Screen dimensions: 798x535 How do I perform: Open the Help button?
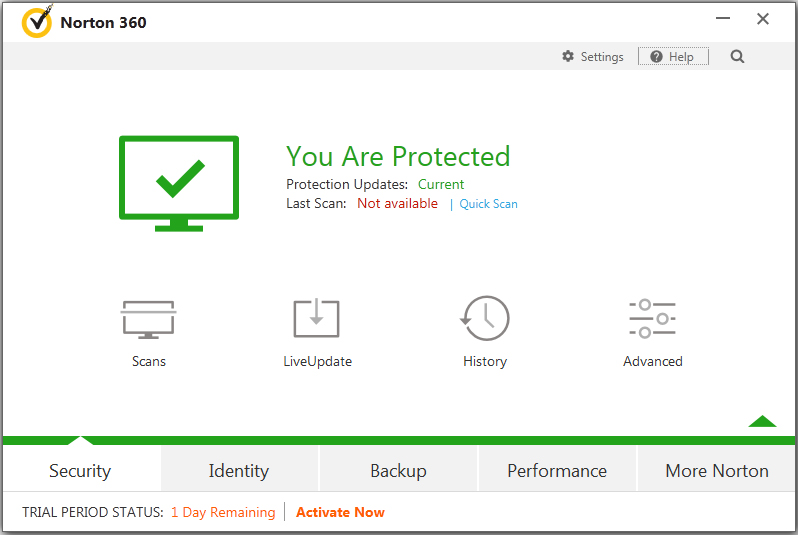[x=673, y=57]
